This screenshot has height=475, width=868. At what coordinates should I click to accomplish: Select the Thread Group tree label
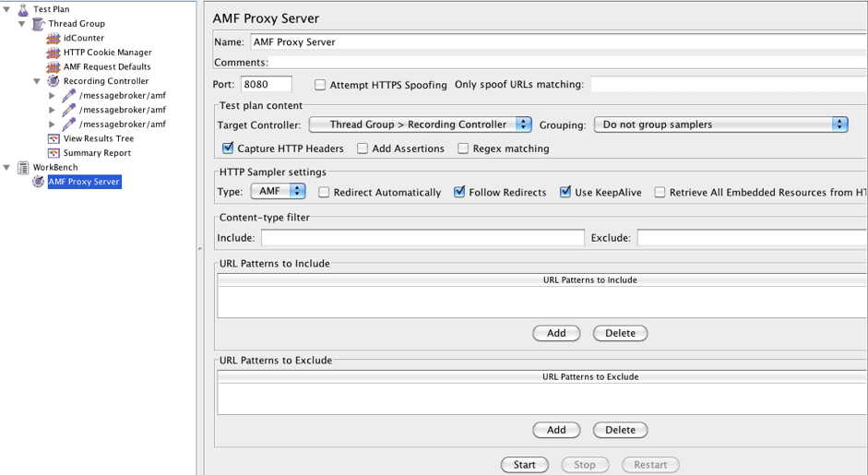[x=77, y=24]
